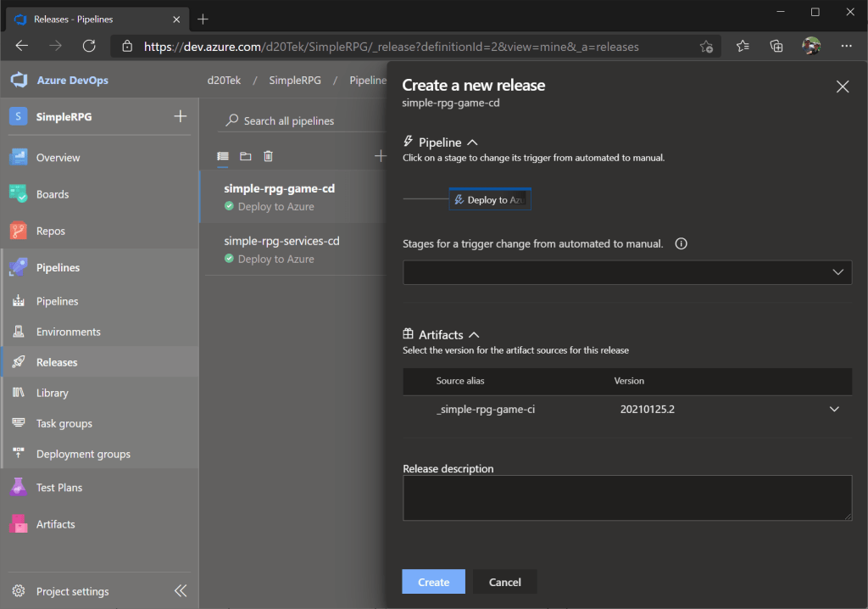Open Artifacts hub in sidebar
Image resolution: width=868 pixels, height=609 pixels.
[55, 524]
